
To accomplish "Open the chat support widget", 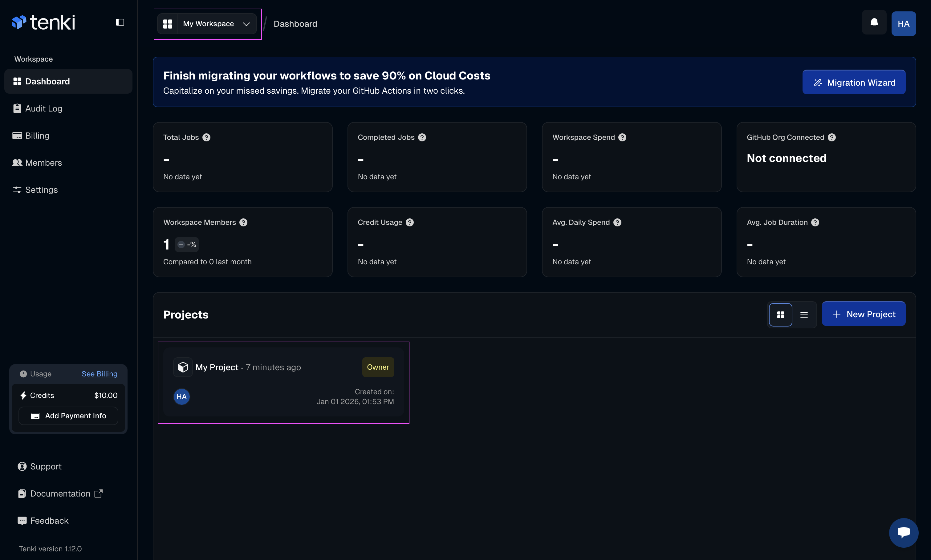I will [x=904, y=533].
